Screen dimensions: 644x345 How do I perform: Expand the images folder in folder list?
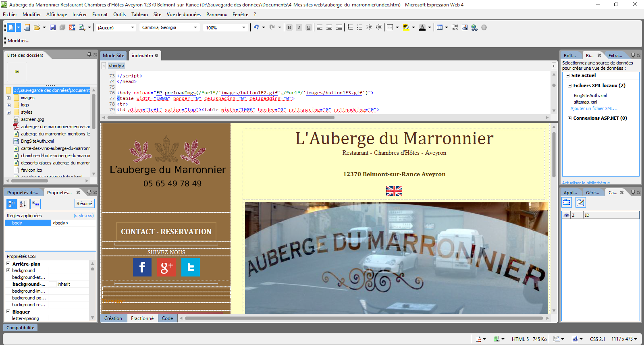8,98
